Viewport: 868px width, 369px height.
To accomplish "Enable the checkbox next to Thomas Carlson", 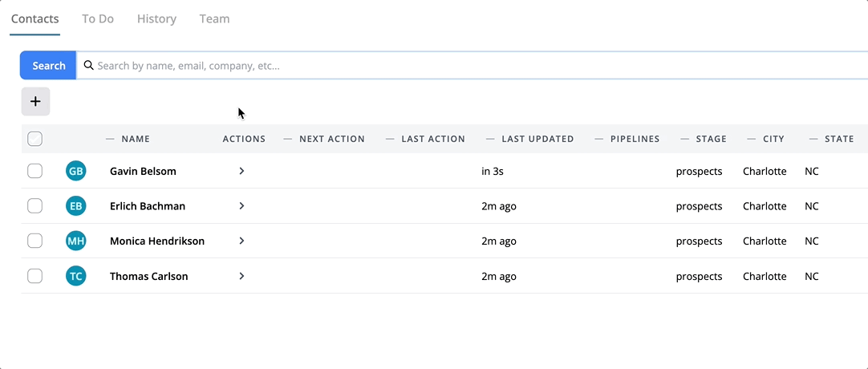I will [x=34, y=276].
